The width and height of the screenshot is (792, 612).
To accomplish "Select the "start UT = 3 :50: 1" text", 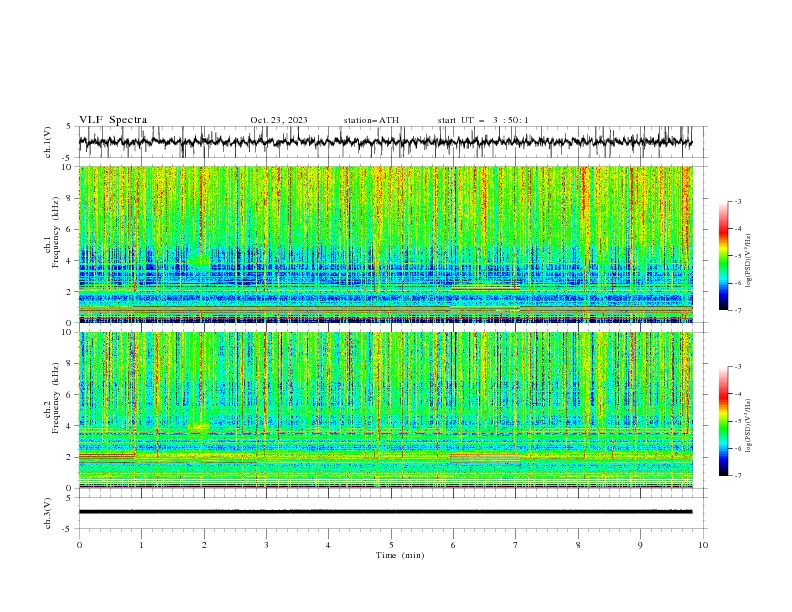I will pos(483,120).
